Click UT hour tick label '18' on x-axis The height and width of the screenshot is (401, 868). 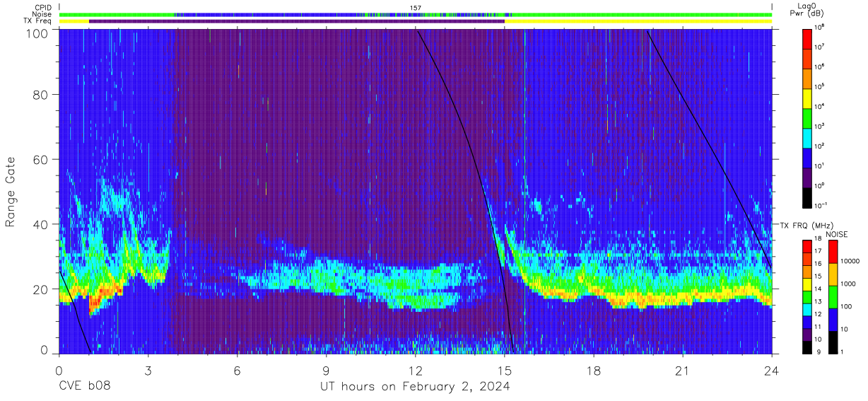coord(594,370)
